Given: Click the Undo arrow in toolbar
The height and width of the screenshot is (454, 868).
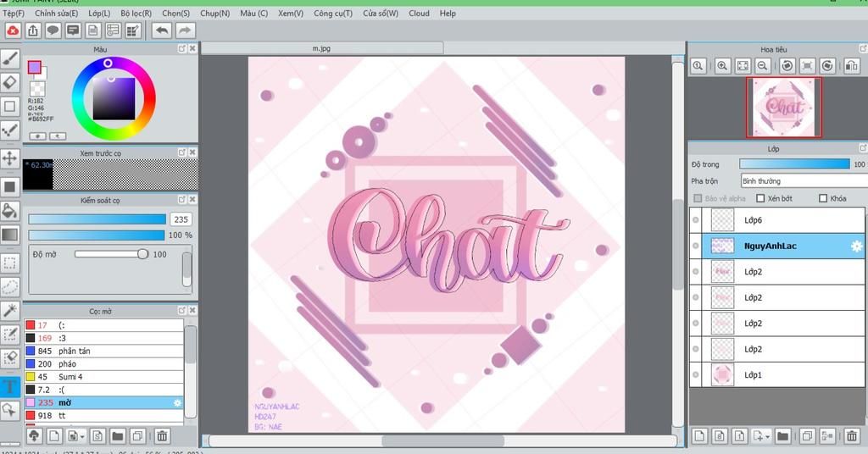Looking at the screenshot, I should point(162,30).
